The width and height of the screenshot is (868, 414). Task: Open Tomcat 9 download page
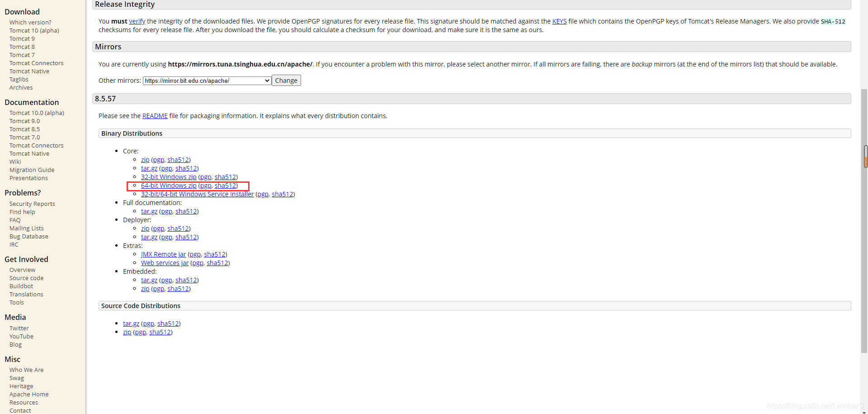22,39
